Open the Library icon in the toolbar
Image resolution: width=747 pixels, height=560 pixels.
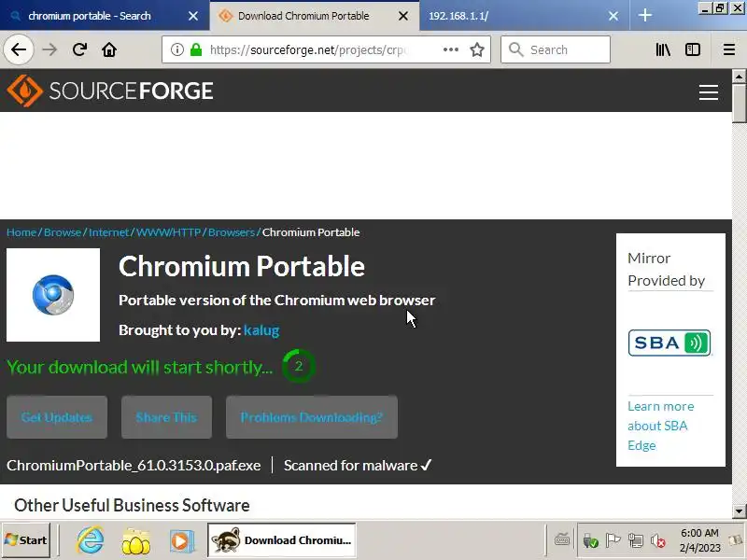(663, 49)
